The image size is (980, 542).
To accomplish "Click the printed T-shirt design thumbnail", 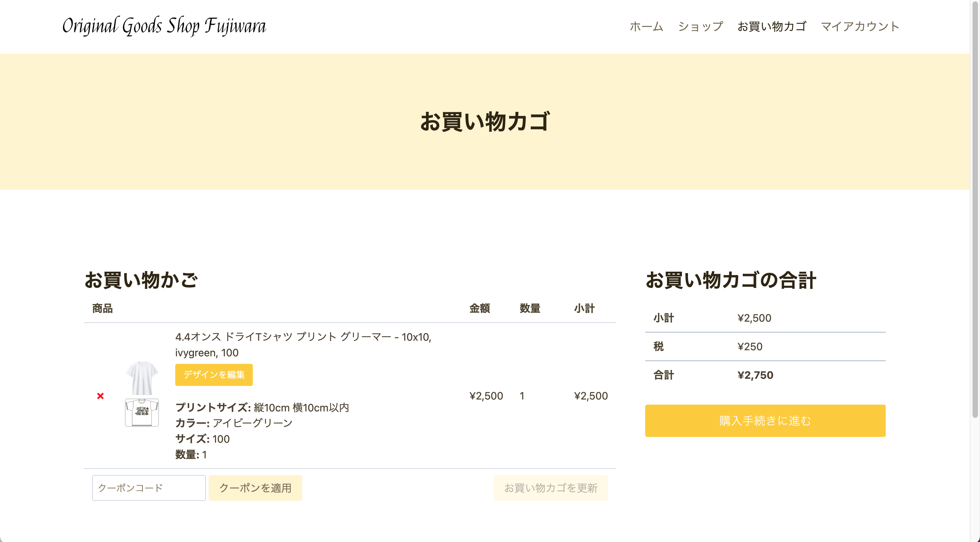I will coord(142,412).
